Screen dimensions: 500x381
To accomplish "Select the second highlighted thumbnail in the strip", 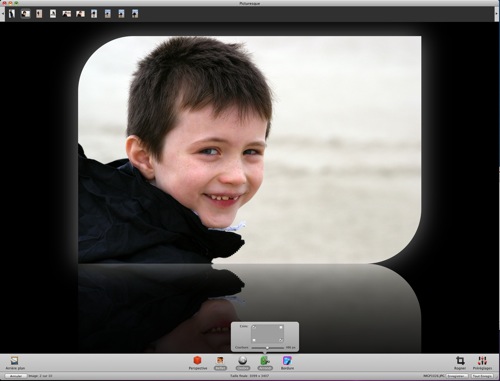I will [26, 14].
